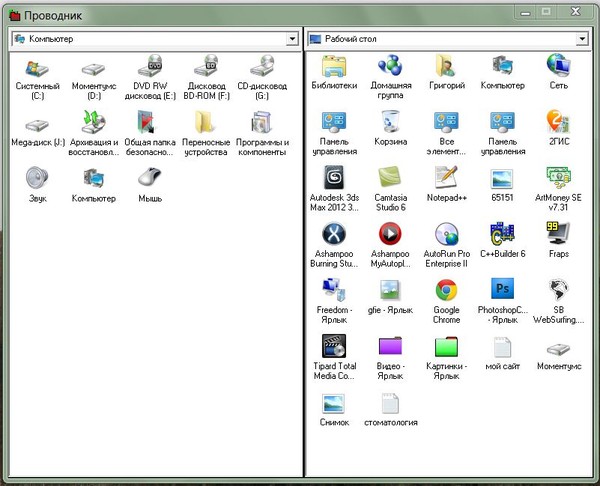
Task: Select the Снимок image thumbnail
Action: 334,404
